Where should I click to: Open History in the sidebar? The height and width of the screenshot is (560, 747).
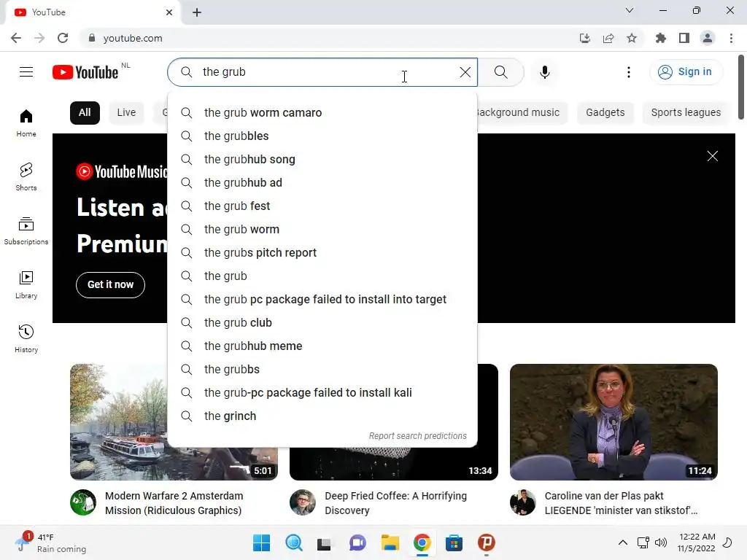tap(26, 338)
